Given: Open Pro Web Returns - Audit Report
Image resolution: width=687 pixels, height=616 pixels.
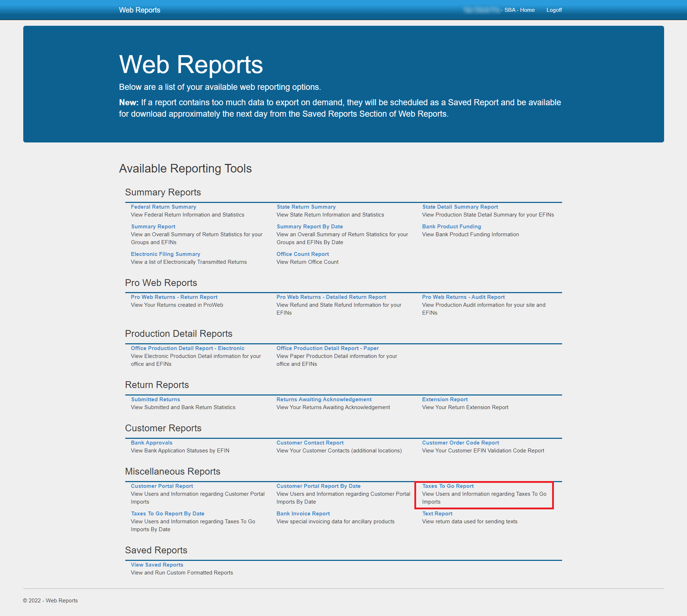Looking at the screenshot, I should 463,297.
